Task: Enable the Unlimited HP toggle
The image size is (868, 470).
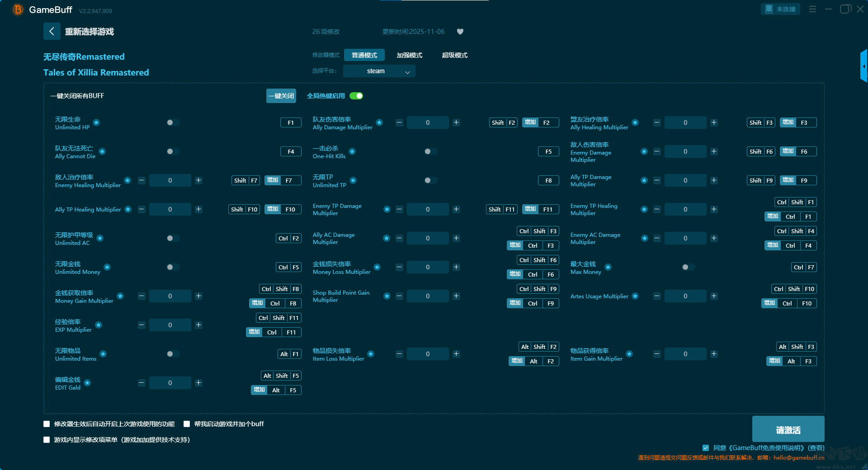Action: 173,122
